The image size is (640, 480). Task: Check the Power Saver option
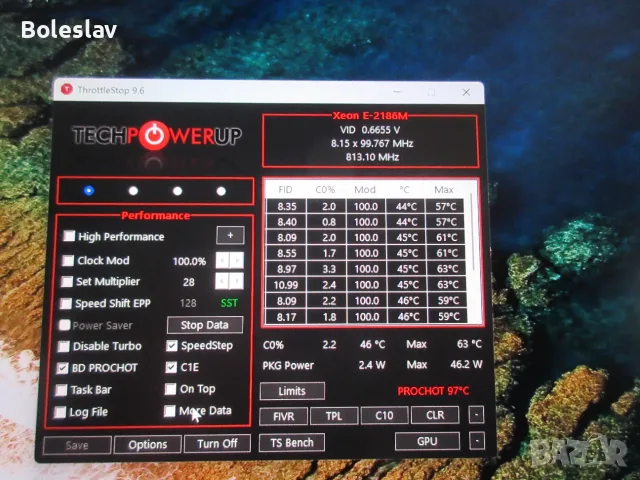(x=64, y=325)
